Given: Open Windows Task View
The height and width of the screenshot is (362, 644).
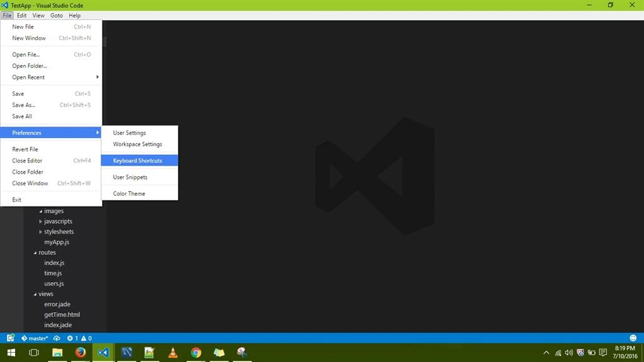Looking at the screenshot, I should click(x=34, y=353).
